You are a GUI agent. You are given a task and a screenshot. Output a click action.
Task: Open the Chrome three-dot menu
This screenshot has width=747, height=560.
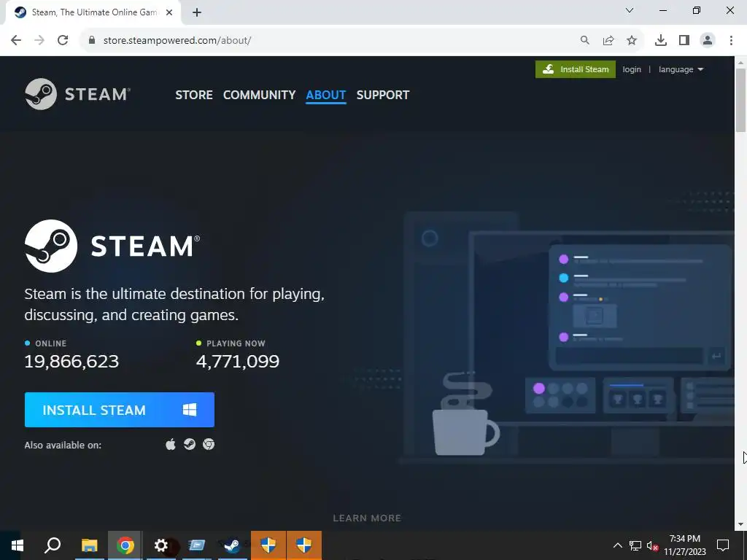[731, 41]
